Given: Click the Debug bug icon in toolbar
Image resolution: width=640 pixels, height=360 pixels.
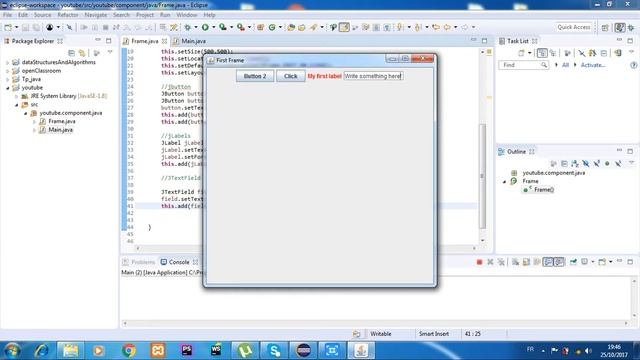Looking at the screenshot, I should (188, 27).
